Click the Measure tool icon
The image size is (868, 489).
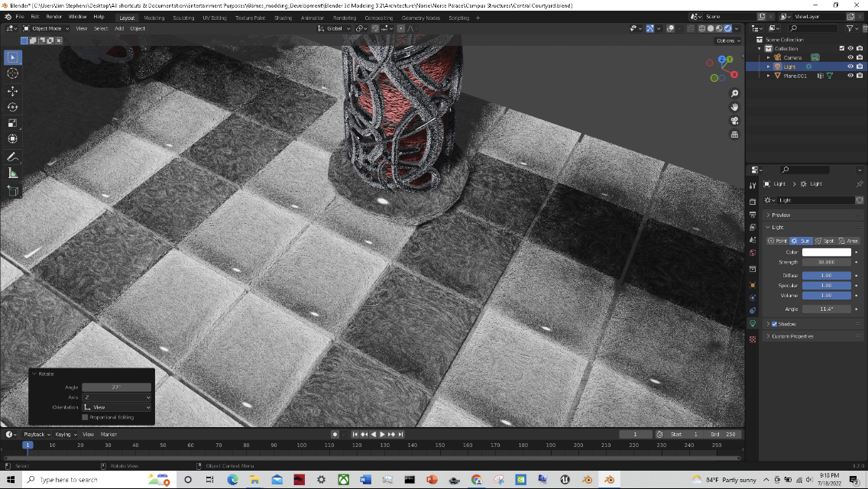click(13, 173)
